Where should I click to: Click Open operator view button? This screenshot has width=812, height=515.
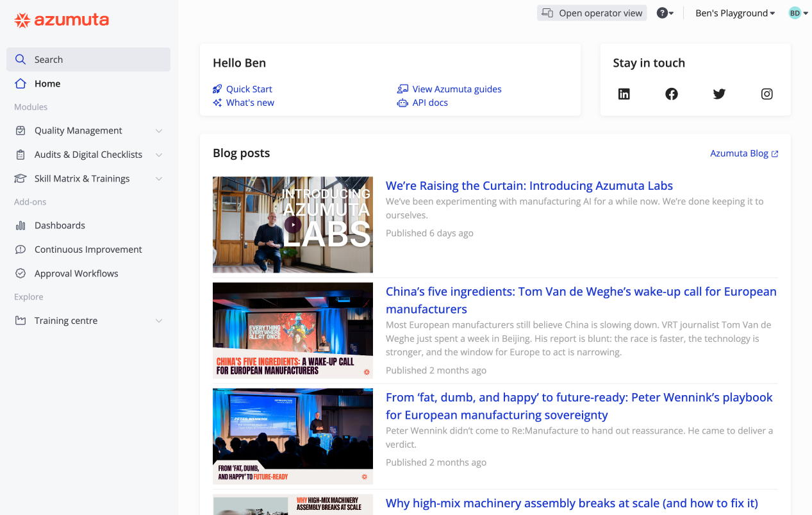[592, 13]
